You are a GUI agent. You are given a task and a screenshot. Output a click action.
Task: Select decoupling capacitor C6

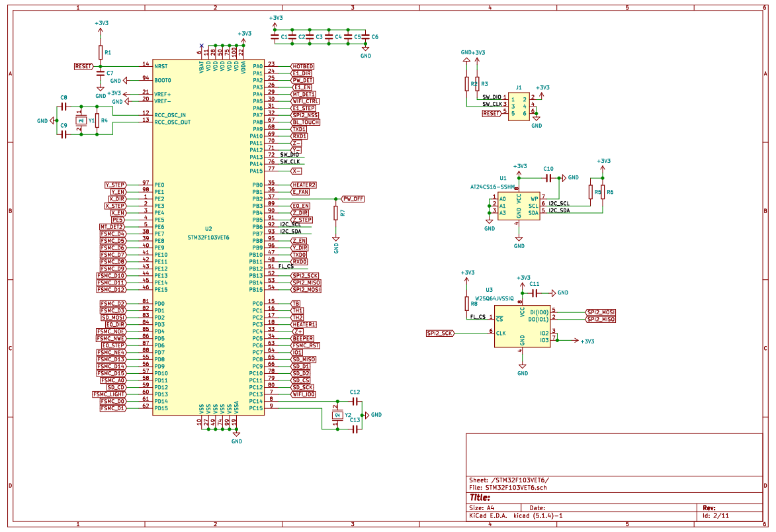pos(365,37)
